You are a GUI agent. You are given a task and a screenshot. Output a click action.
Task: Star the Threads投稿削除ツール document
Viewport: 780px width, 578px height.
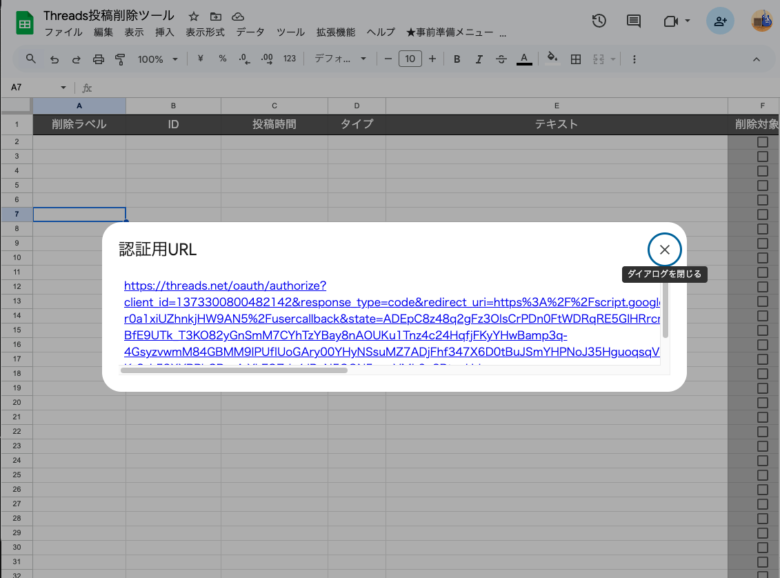(x=194, y=16)
